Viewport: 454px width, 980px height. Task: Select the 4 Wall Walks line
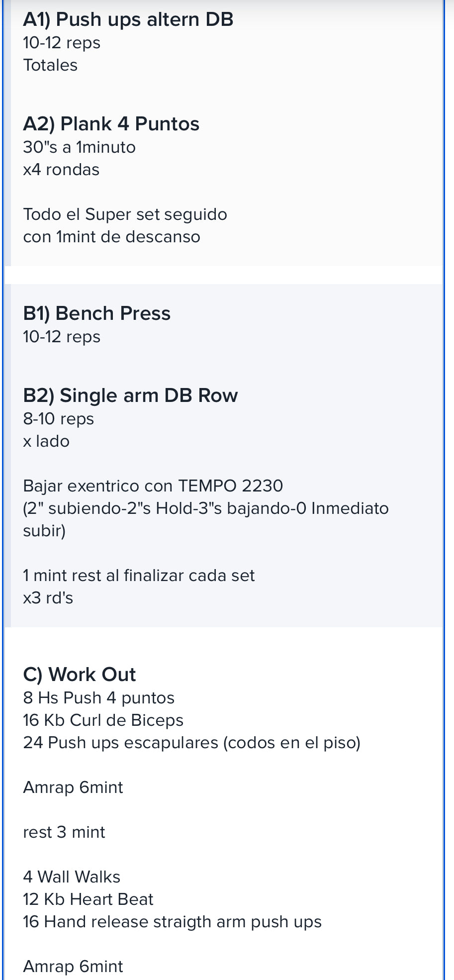click(x=72, y=877)
